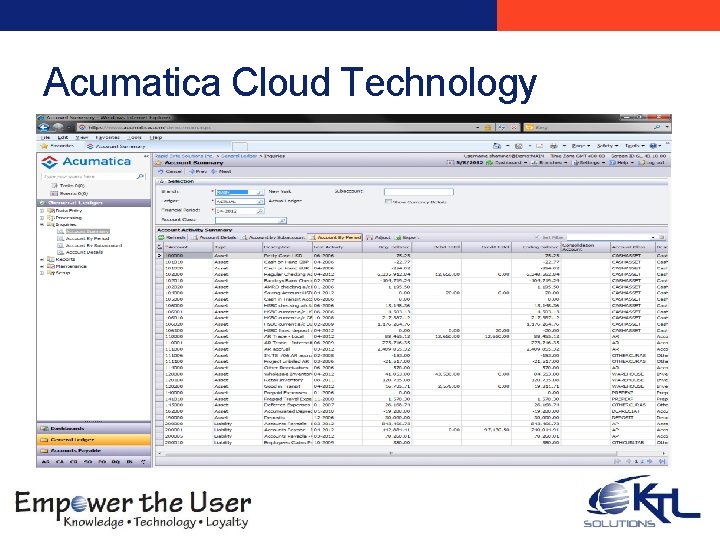Expand the Data Entry tree node
Image resolution: width=720 pixels, height=540 pixels.
[x=42, y=211]
